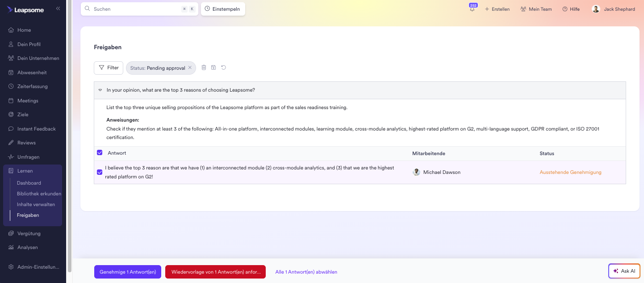Viewport: 644px width, 283px height.
Task: Uncheck Michael Dawson's answer checkbox
Action: (100, 172)
